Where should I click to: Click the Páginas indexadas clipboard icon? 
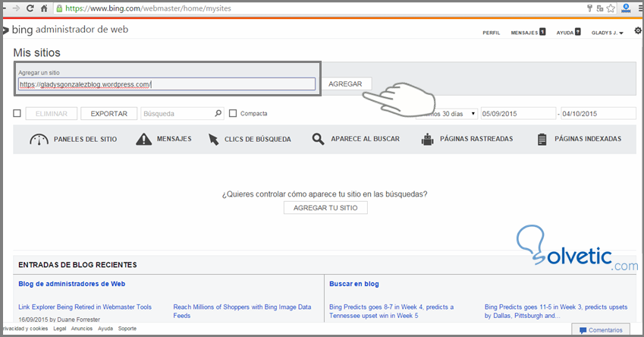pyautogui.click(x=542, y=139)
